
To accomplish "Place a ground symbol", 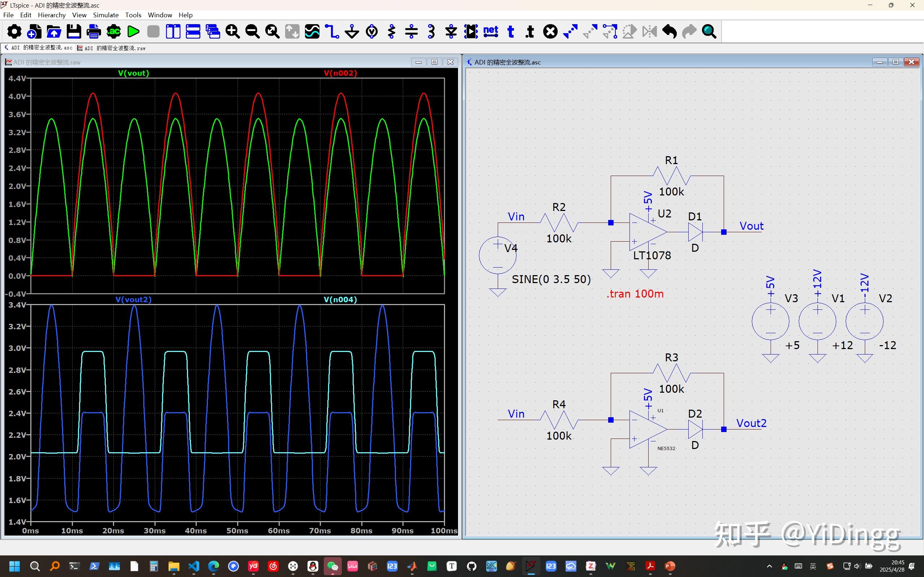I will click(x=352, y=31).
